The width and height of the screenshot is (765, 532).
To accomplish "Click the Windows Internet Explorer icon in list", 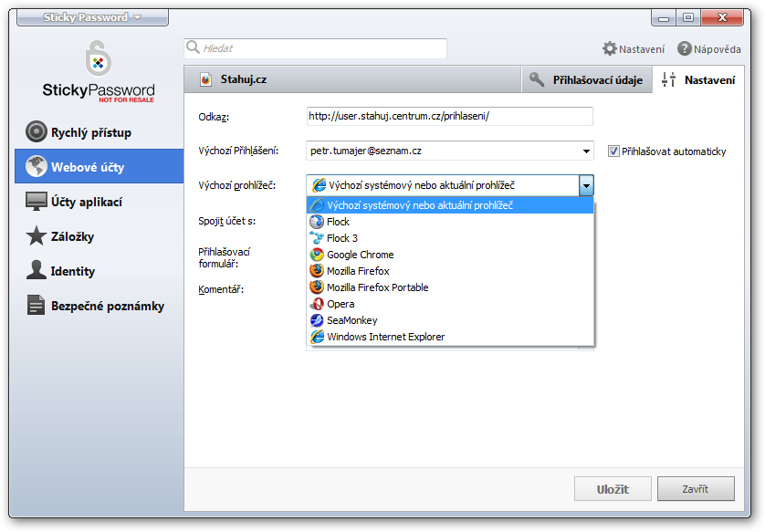I will click(x=317, y=337).
